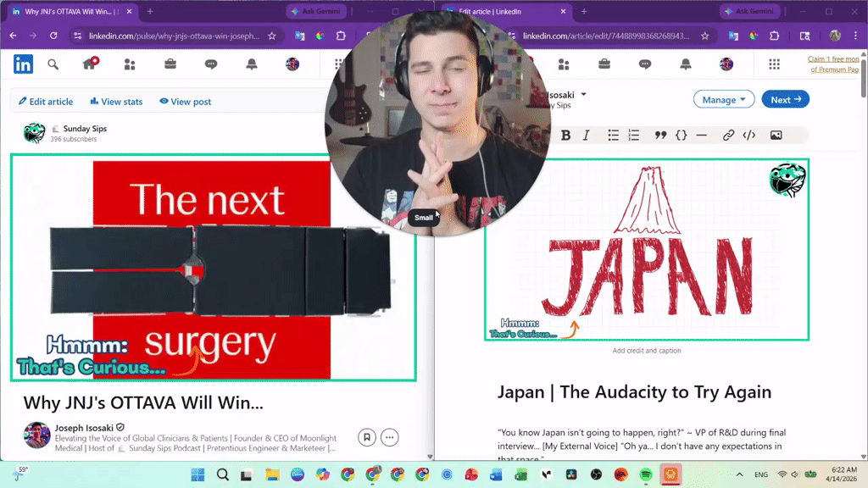Viewport: 868px width, 488px height.
Task: Insert image using the picture icon
Action: point(776,135)
